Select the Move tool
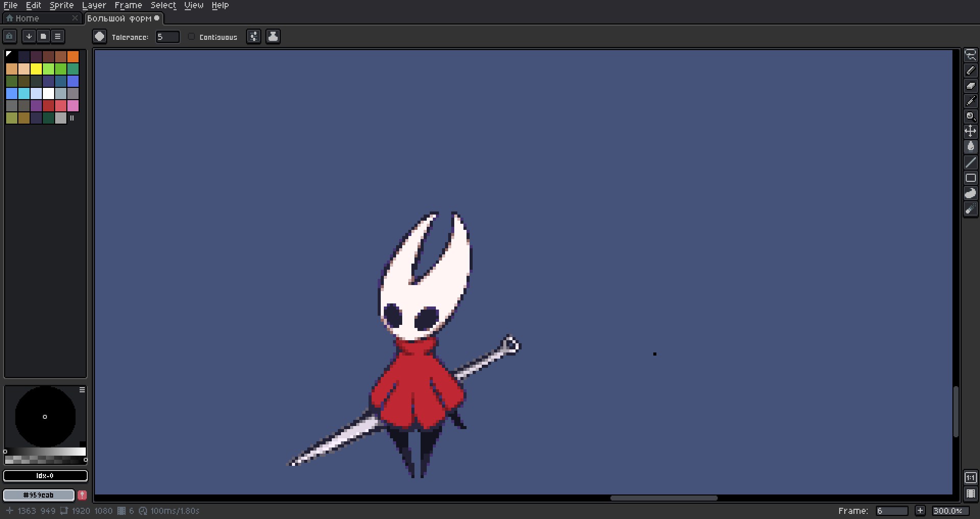The width and height of the screenshot is (980, 519). pyautogui.click(x=970, y=132)
